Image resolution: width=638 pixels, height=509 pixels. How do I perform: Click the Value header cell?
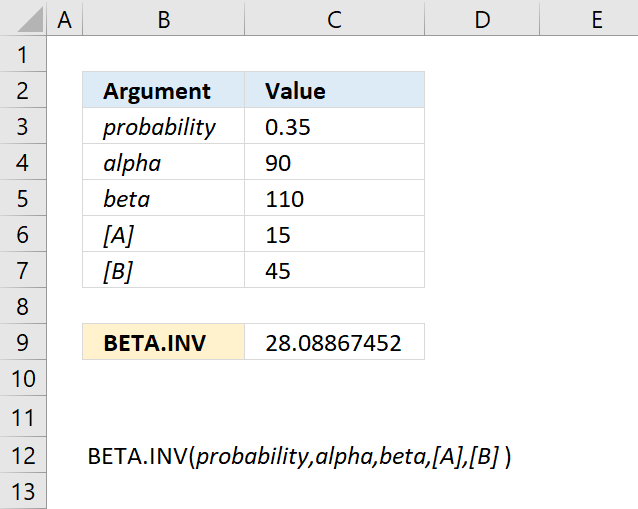coord(334,90)
